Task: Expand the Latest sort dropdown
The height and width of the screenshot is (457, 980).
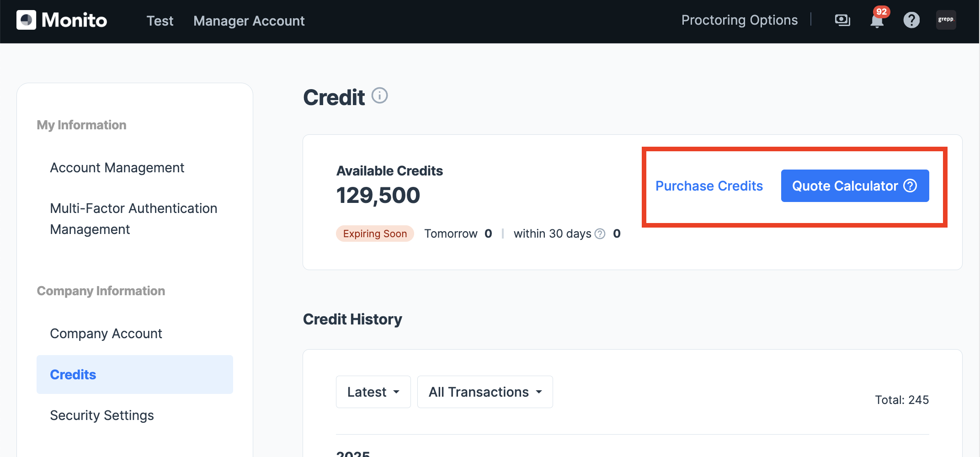Action: click(x=373, y=392)
